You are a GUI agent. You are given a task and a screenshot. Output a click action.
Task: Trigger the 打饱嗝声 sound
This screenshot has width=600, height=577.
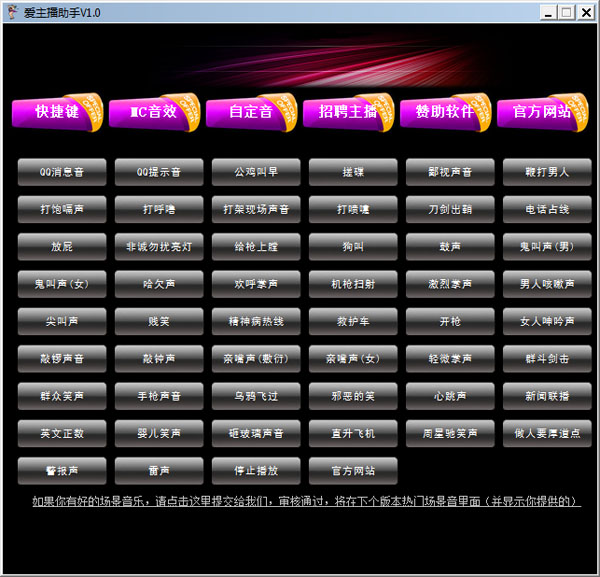[x=62, y=209]
